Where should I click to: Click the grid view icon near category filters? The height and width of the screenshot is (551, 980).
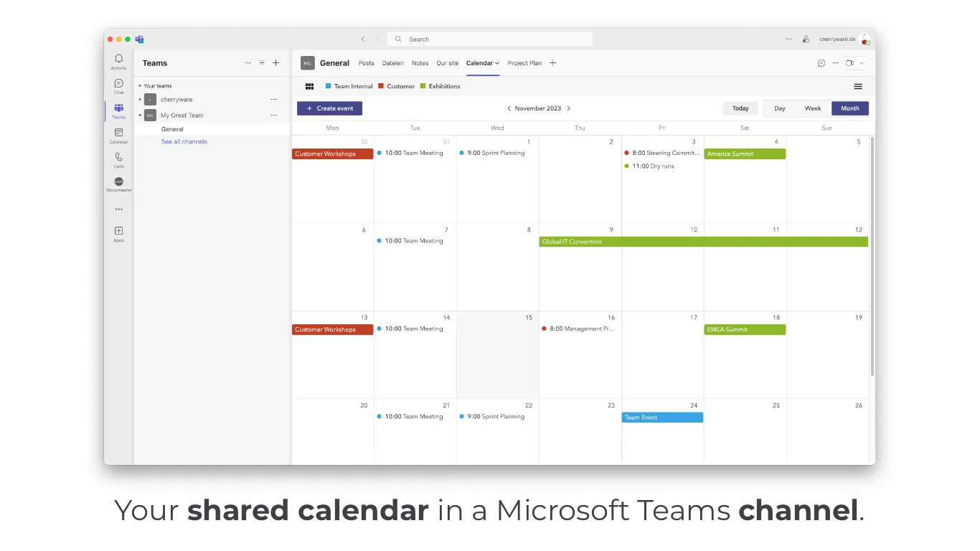pyautogui.click(x=310, y=85)
